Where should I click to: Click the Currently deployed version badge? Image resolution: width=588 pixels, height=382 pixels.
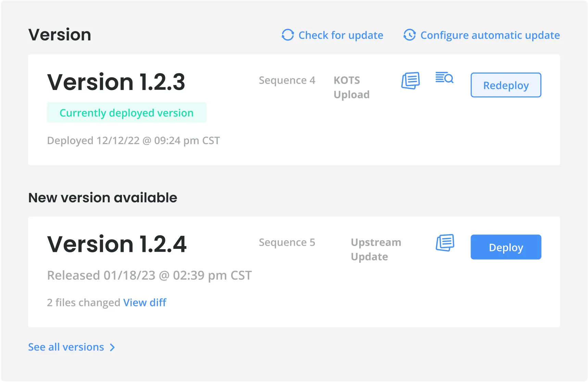tap(126, 112)
